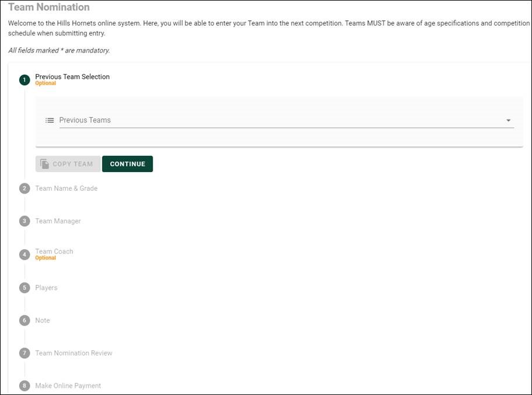Select step 3 number circle

[x=24, y=221]
